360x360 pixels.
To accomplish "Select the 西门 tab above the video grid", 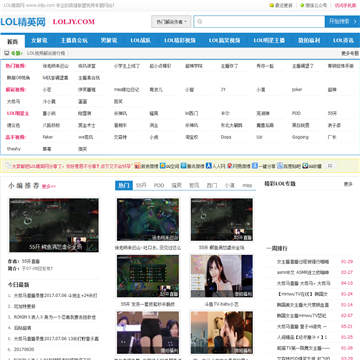I will pos(212,185).
